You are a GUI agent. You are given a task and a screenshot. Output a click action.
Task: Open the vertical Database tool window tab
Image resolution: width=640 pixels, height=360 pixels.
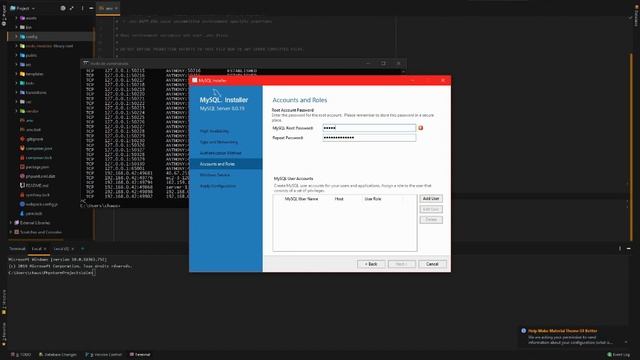tap(636, 16)
